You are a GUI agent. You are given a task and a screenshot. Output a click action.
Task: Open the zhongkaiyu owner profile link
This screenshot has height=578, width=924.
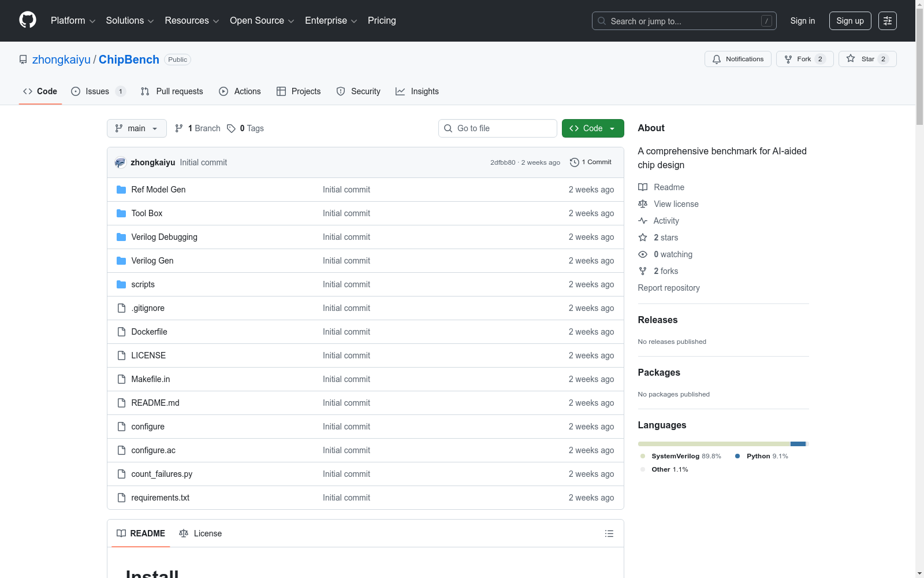tap(61, 60)
